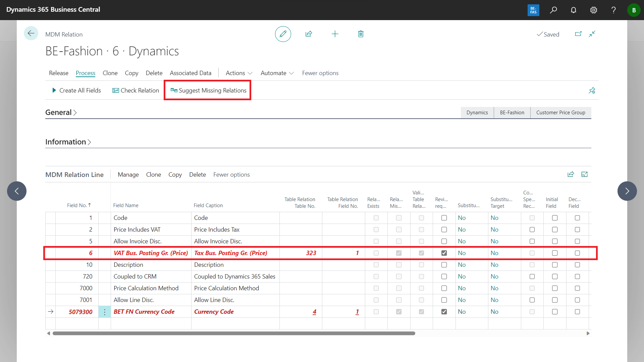The image size is (644, 362).
Task: Toggle Co. Spe. Rec. for Allow Invoice Disc.
Action: [532, 241]
